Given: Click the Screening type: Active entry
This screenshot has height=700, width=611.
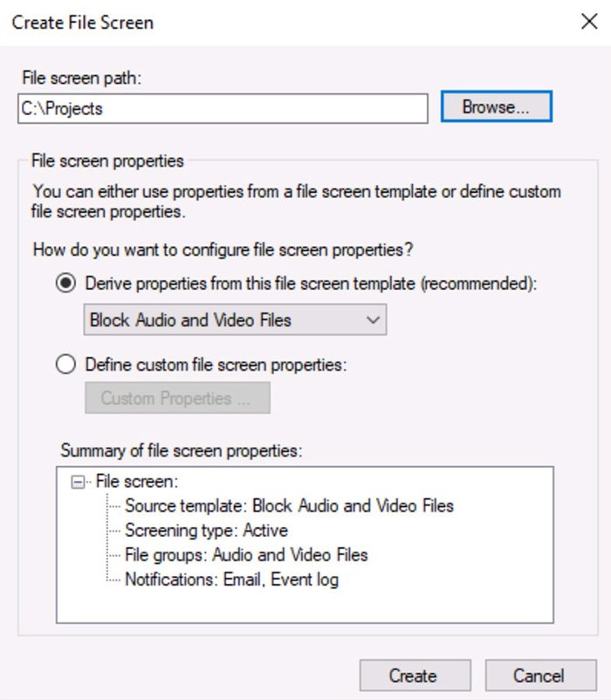Looking at the screenshot, I should pyautogui.click(x=206, y=530).
